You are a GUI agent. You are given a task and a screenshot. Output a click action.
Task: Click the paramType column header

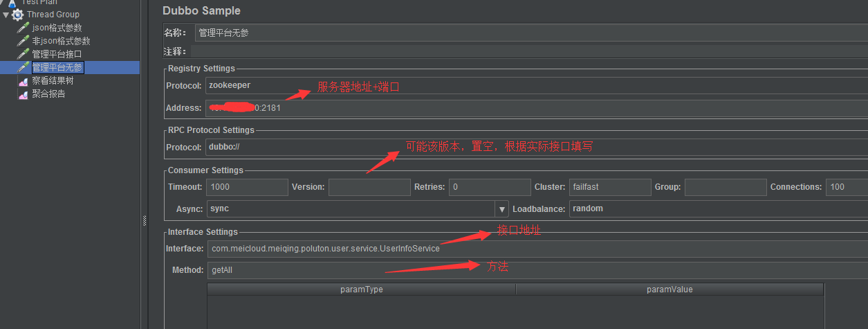point(362,290)
